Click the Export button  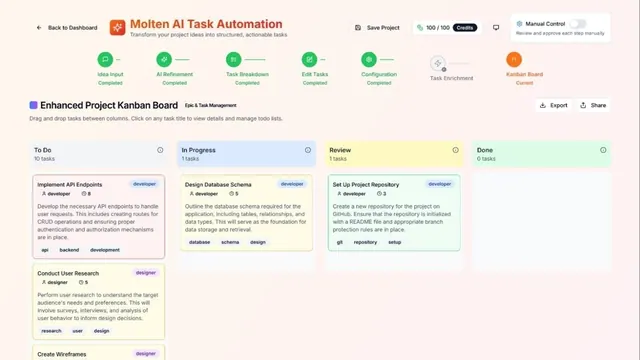click(554, 105)
